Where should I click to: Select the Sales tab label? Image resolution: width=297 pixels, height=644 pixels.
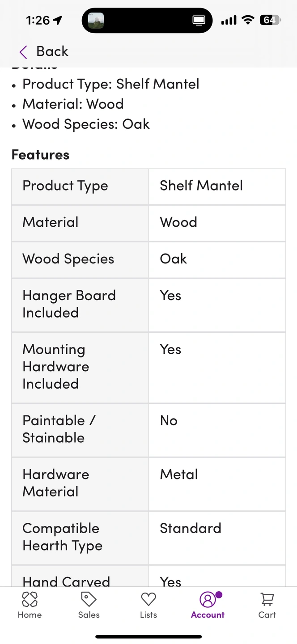tap(89, 615)
